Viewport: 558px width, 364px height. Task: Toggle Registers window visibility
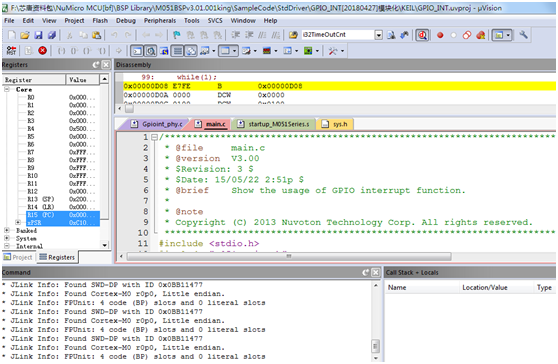(177, 51)
